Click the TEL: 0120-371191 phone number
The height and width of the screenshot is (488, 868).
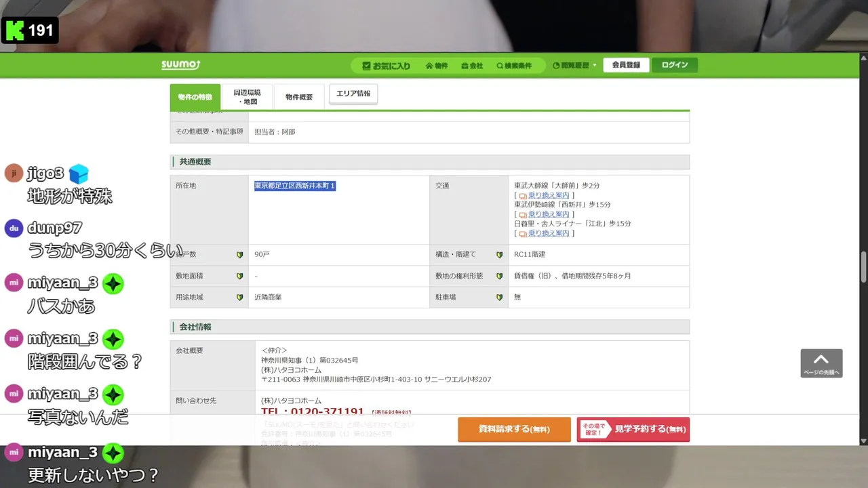pos(313,412)
